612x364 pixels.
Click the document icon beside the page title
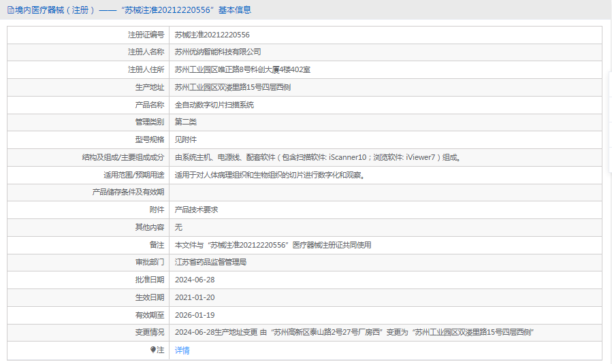10,10
